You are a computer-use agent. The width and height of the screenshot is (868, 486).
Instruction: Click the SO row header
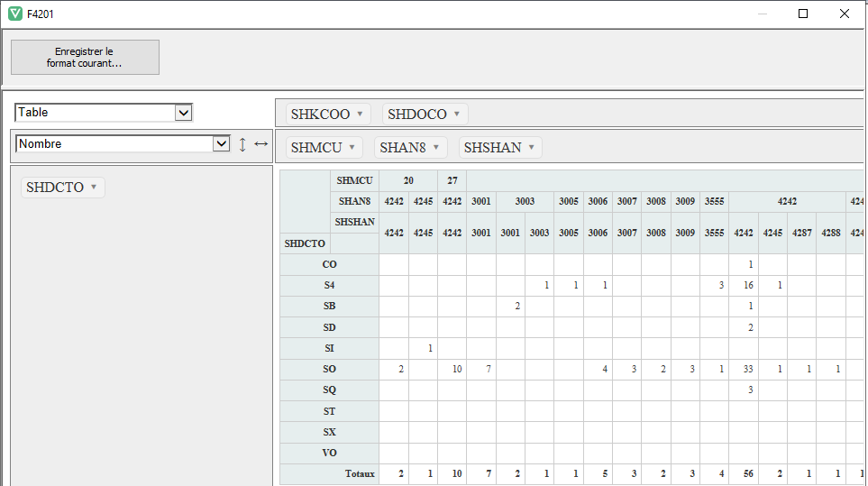[329, 369]
